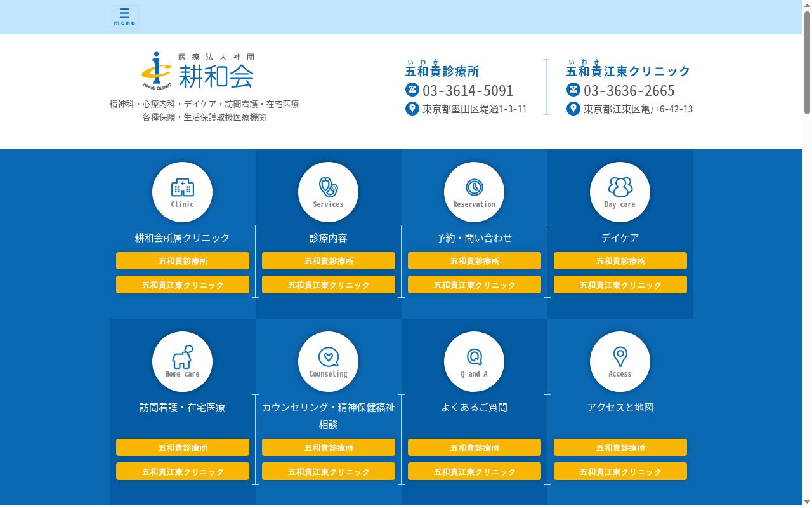Open 五和貴江東クリニック under よくあるご質問
Viewport: 812px width, 508px height.
475,471
